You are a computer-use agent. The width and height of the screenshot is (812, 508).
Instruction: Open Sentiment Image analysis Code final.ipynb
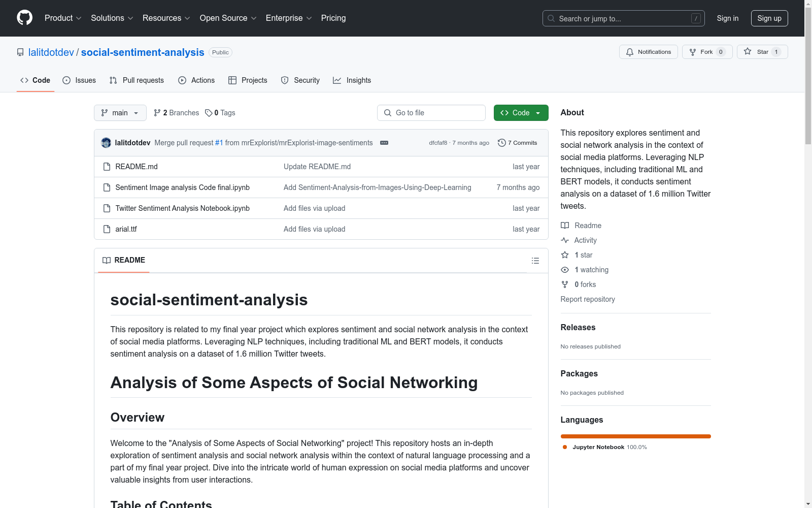[x=183, y=187]
